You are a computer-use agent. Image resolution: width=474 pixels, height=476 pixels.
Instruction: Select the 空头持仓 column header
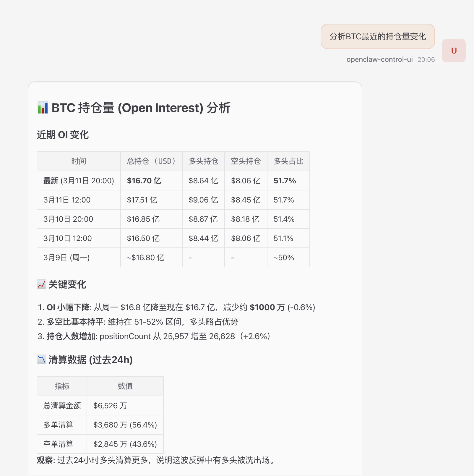coord(246,161)
